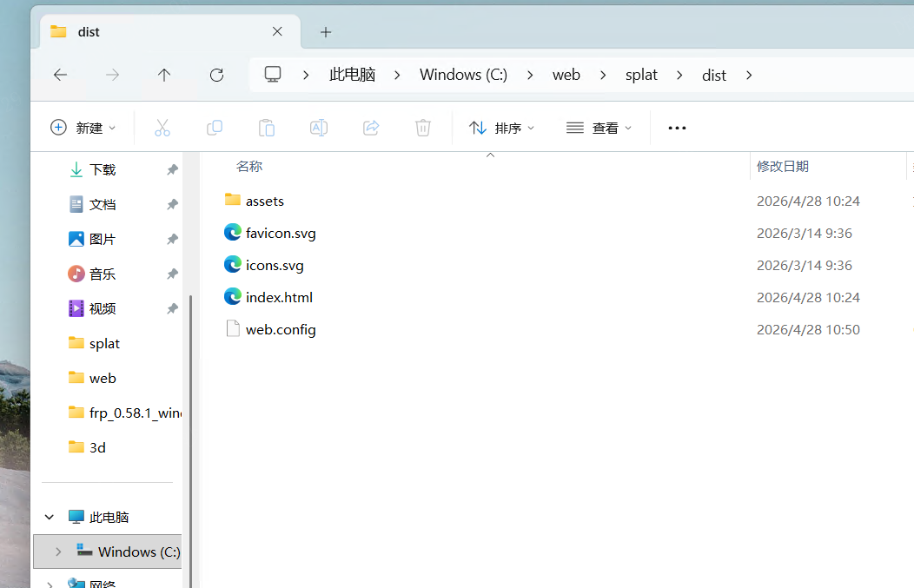
Task: Go forward with the right arrow button
Action: (x=112, y=75)
